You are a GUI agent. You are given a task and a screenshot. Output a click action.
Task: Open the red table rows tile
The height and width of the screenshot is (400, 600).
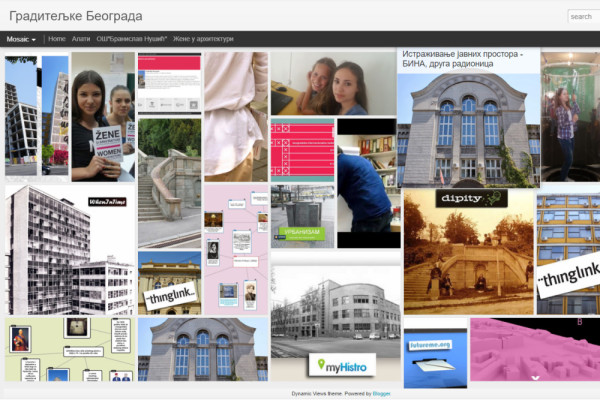click(303, 150)
